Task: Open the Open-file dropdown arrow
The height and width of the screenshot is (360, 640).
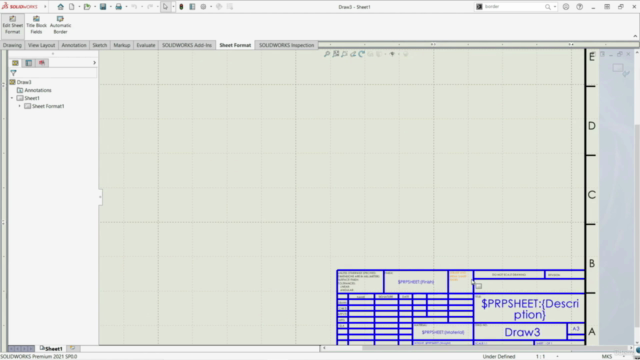Action: [95, 7]
